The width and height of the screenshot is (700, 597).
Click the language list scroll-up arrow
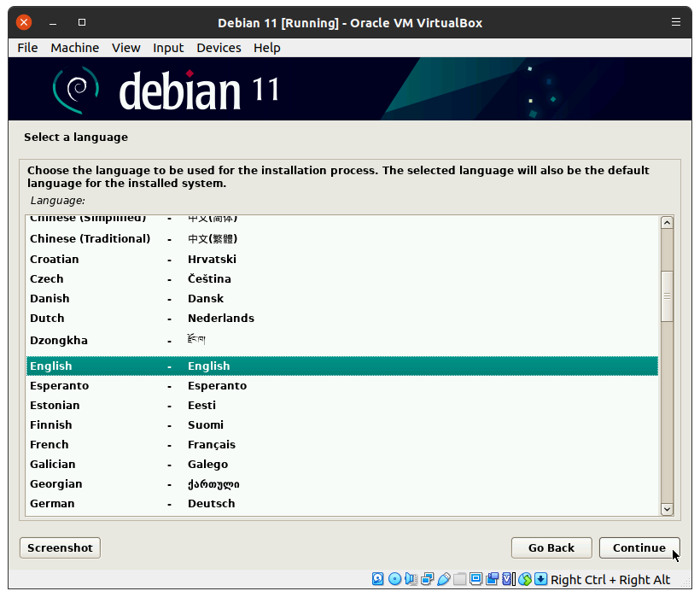point(667,223)
